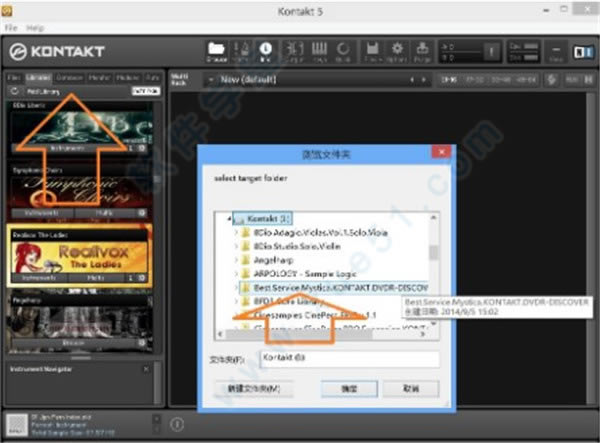Expand the Best.Service.Mystica folder node
Image resolution: width=600 pixels, height=443 pixels.
pos(236,288)
